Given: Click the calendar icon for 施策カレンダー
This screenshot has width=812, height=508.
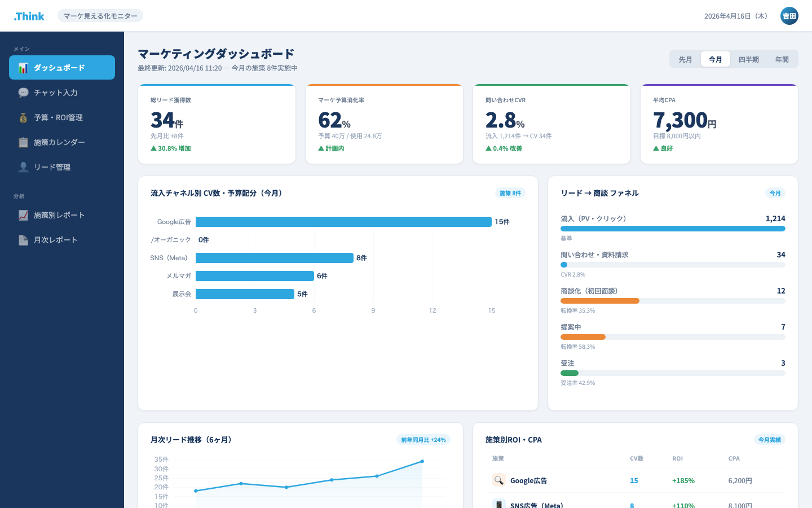Looking at the screenshot, I should pos(23,142).
